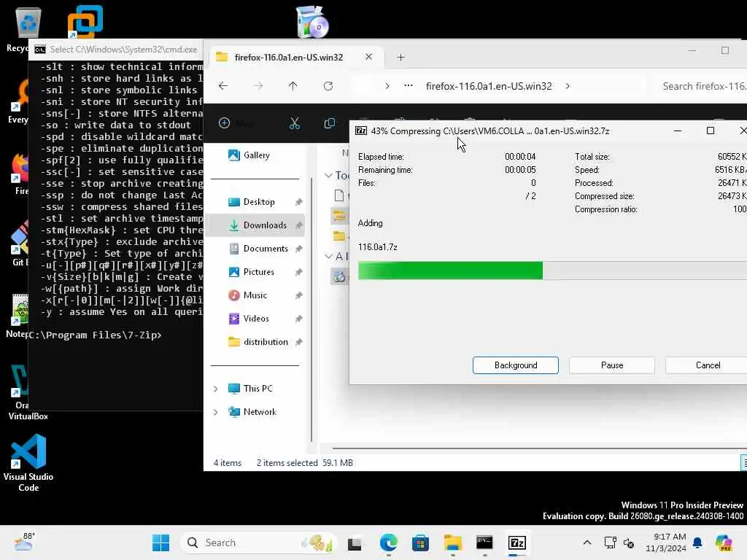Click the C:\Program Files\7-Zip prompt line

click(x=96, y=335)
